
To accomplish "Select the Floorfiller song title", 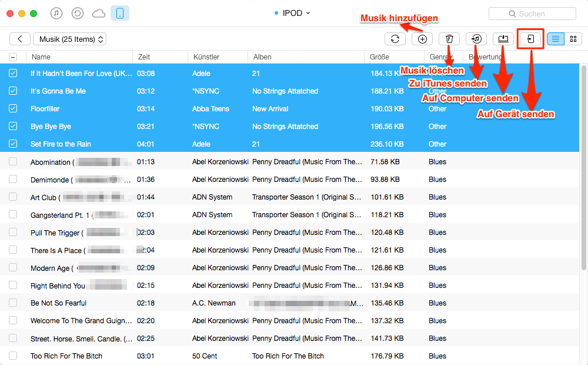I will pyautogui.click(x=45, y=109).
